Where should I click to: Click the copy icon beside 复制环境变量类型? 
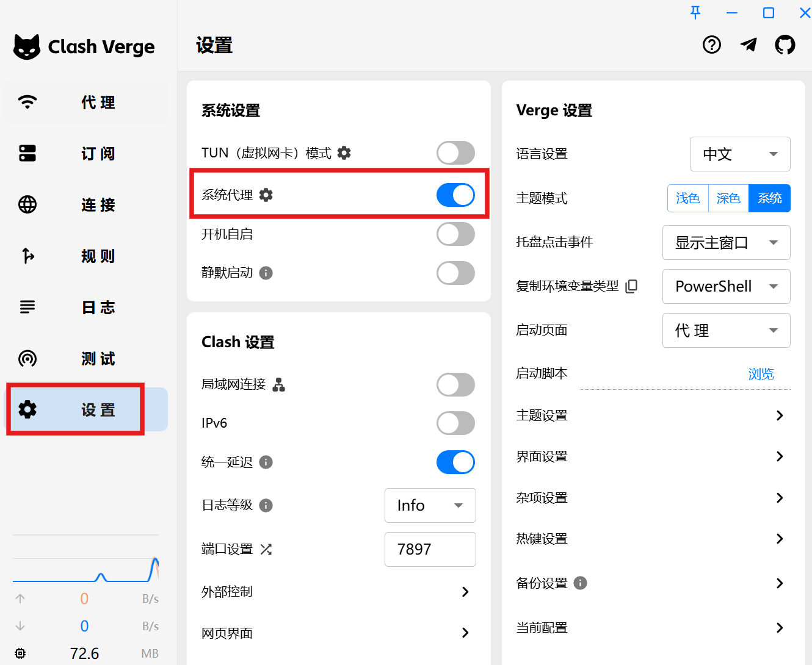coord(632,286)
